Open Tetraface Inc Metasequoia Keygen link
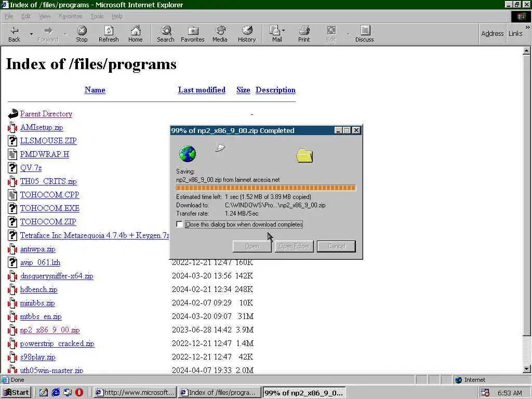The image size is (532, 399). point(95,235)
